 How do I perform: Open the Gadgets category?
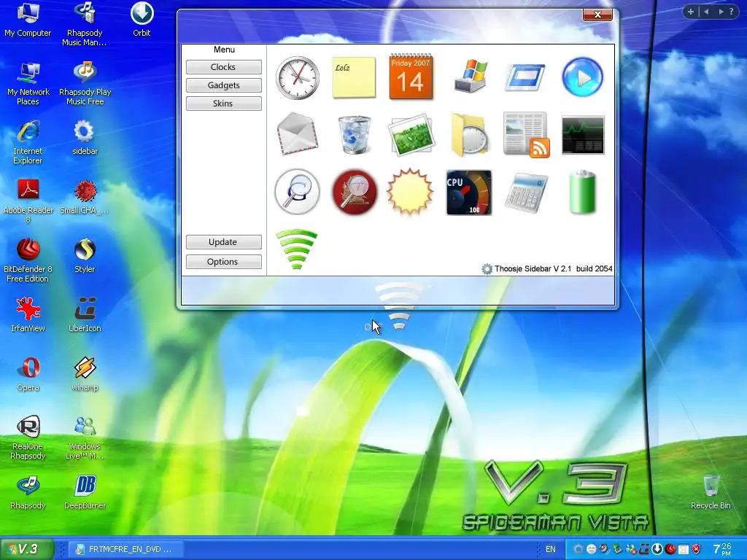(x=223, y=85)
